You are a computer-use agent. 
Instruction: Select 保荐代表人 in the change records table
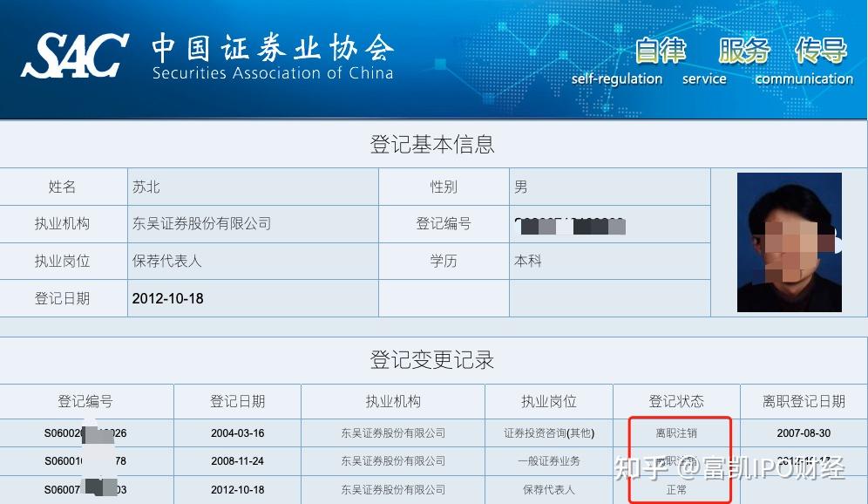548,489
